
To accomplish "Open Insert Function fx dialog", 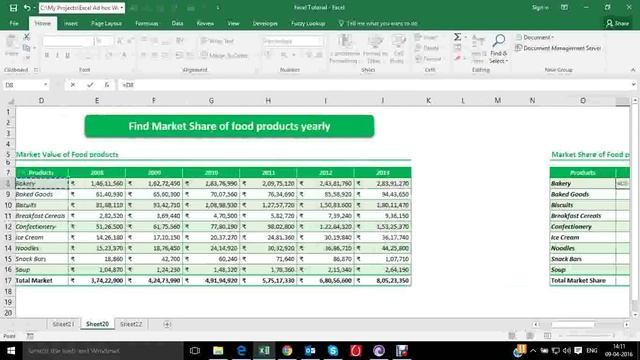I will click(x=107, y=85).
